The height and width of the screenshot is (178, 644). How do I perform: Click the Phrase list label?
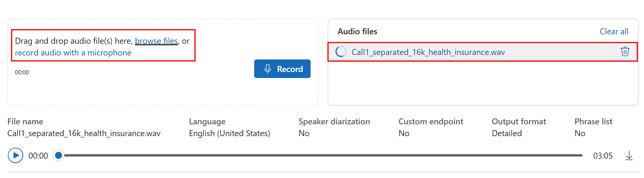point(593,121)
